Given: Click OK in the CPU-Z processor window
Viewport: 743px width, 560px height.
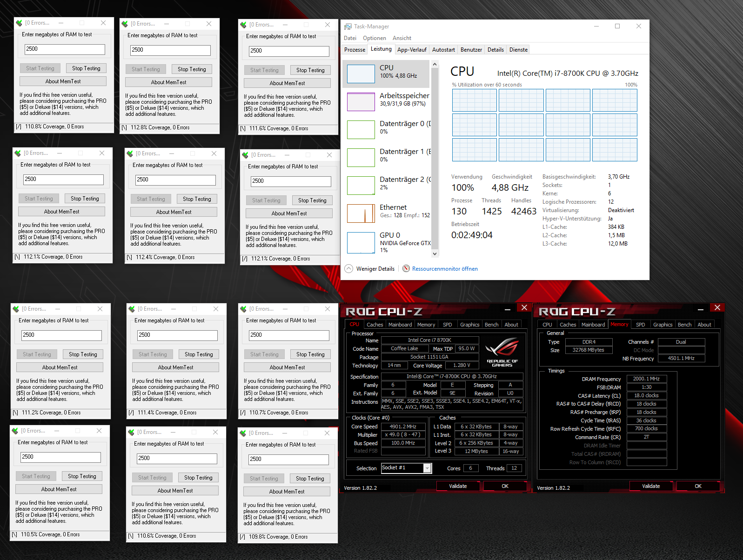Looking at the screenshot, I should point(505,486).
